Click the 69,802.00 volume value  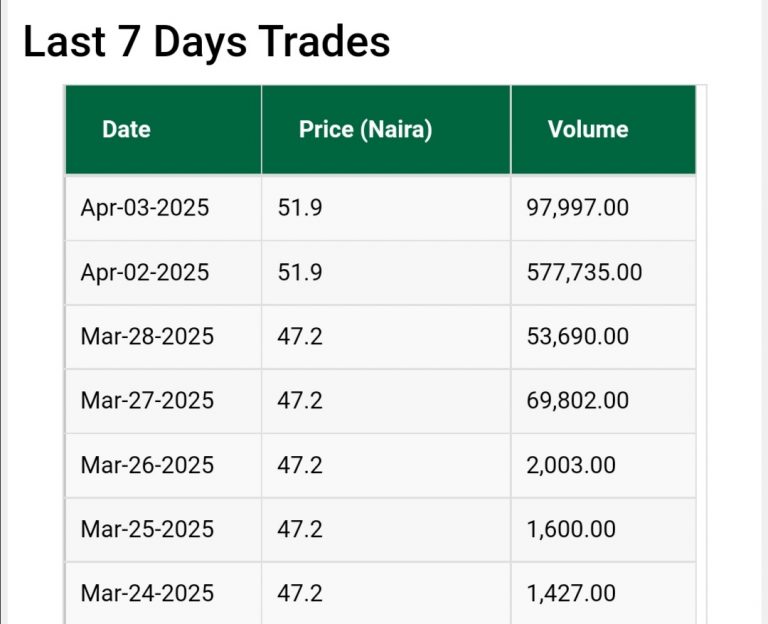tap(578, 400)
